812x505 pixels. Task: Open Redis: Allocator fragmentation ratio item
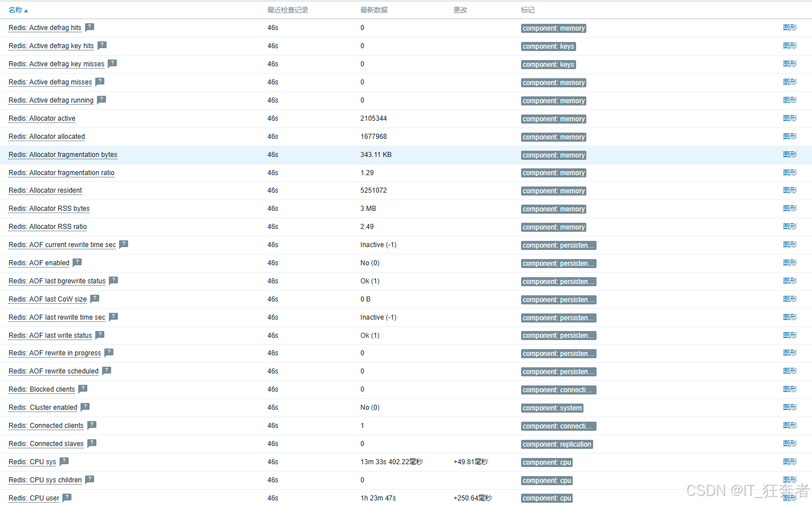[61, 173]
